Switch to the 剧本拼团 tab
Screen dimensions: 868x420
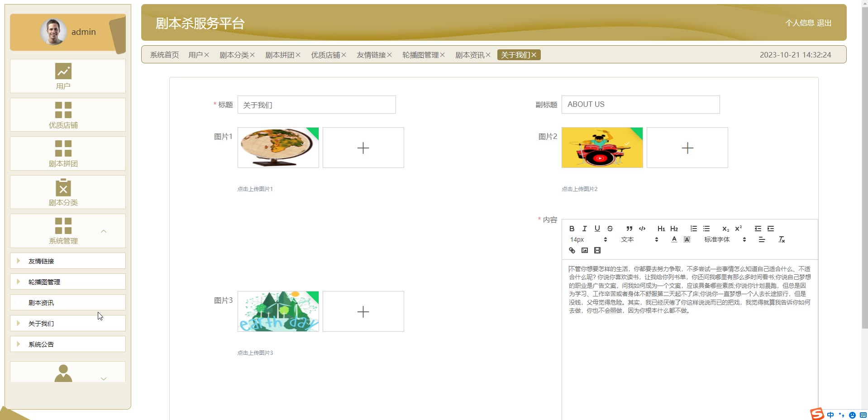[280, 55]
